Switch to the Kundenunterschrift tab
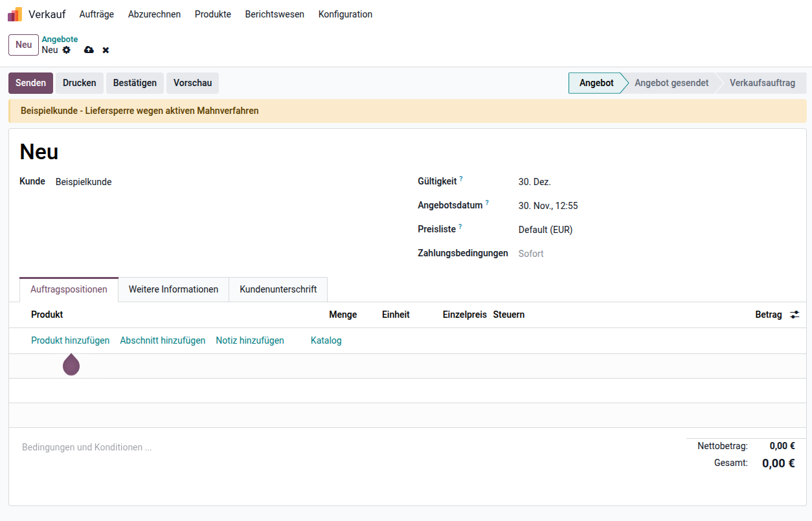The width and height of the screenshot is (812, 521). [278, 289]
